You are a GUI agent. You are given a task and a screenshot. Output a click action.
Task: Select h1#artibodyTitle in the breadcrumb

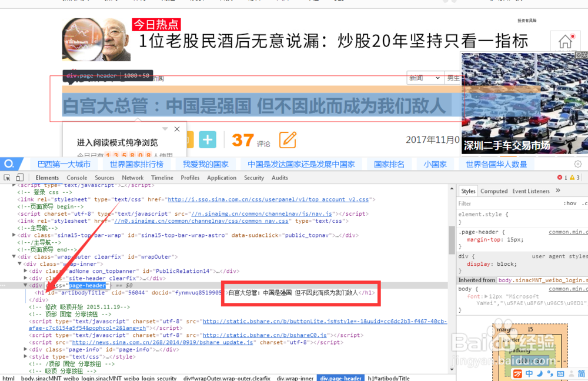[x=389, y=378]
